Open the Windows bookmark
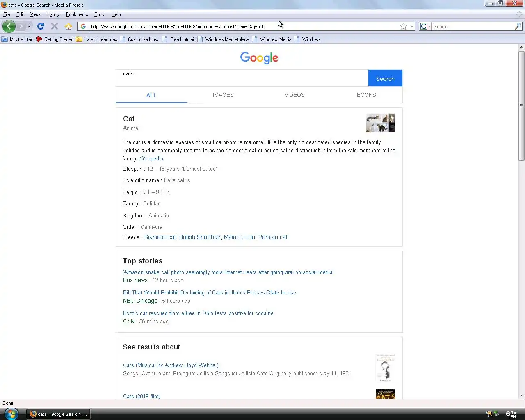This screenshot has height=420, width=525. coord(307,39)
